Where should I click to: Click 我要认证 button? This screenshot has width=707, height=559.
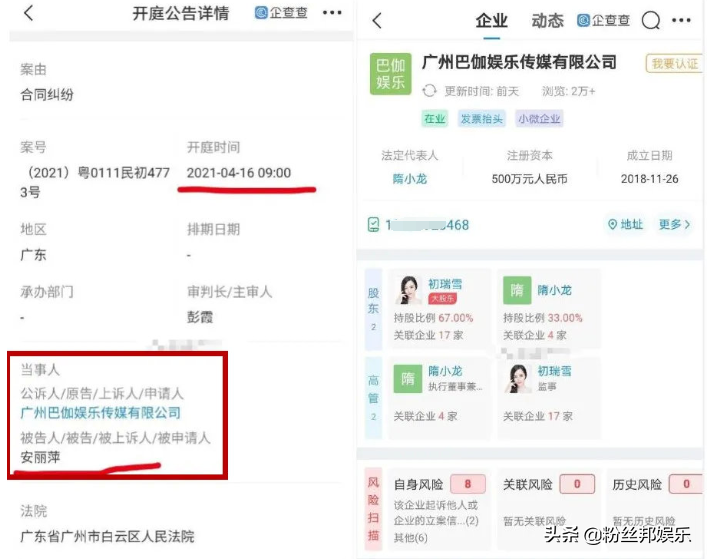click(x=675, y=64)
